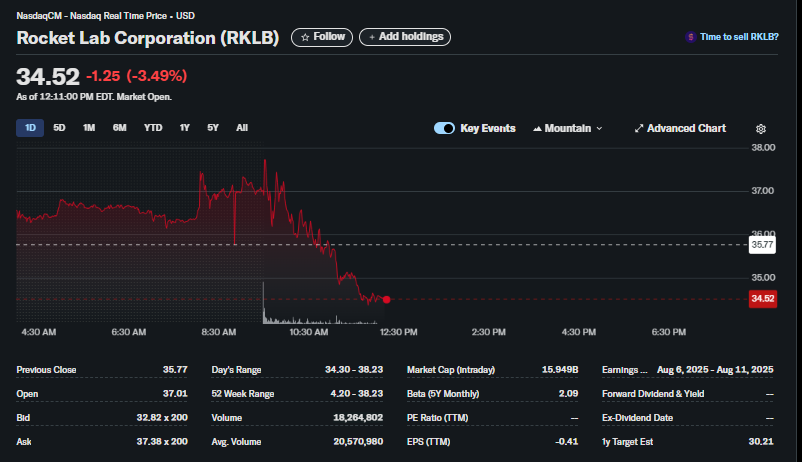Click the PE Ratio (TTM) label

[x=437, y=417]
